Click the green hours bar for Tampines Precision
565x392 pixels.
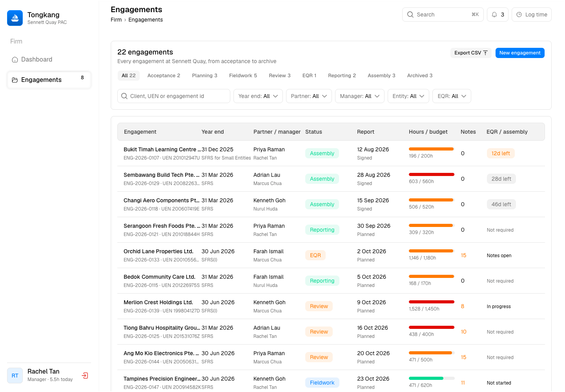point(431,378)
